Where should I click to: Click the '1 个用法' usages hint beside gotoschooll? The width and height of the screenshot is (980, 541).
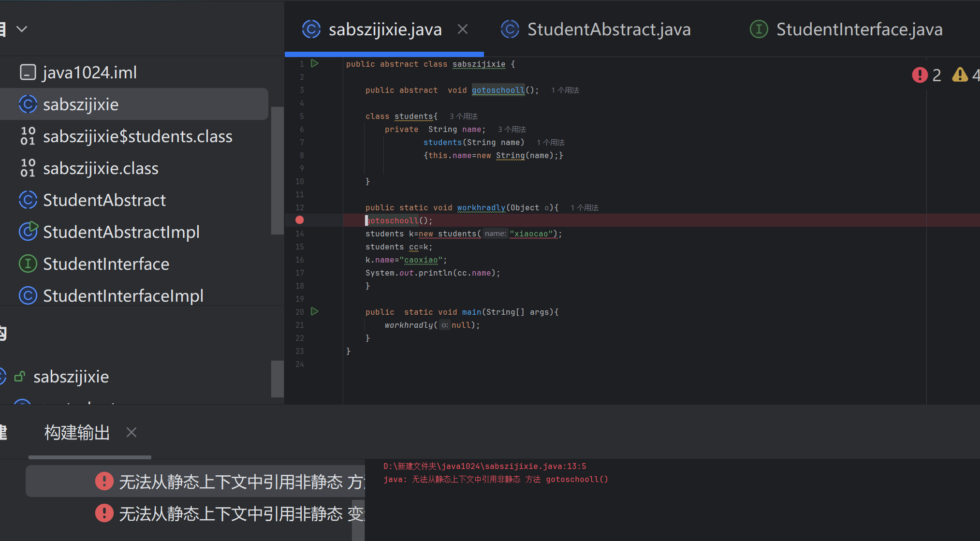[565, 90]
